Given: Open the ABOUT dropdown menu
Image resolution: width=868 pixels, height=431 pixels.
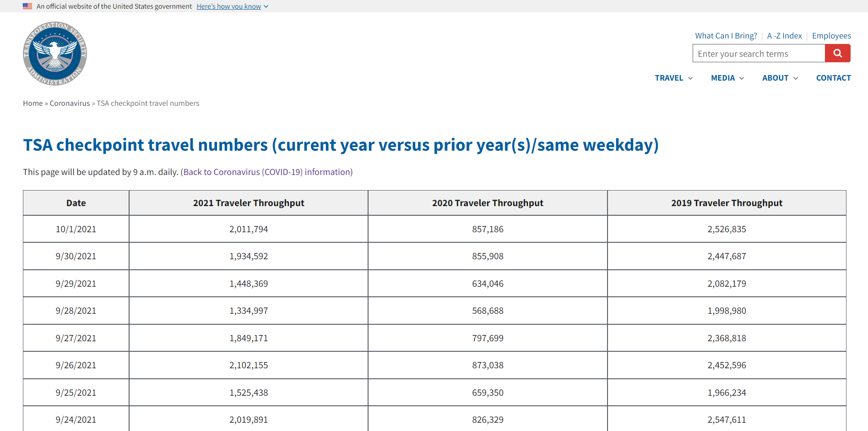Looking at the screenshot, I should click(780, 78).
